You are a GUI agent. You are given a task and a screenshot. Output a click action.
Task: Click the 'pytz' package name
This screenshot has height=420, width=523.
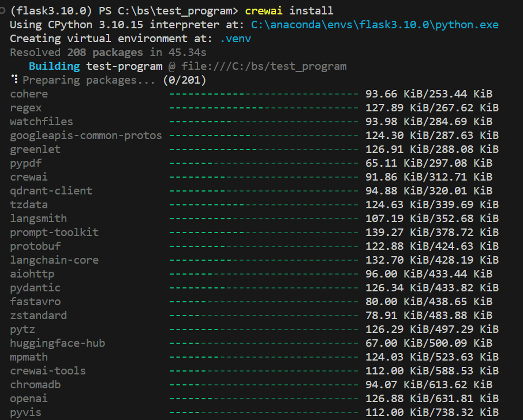point(23,329)
